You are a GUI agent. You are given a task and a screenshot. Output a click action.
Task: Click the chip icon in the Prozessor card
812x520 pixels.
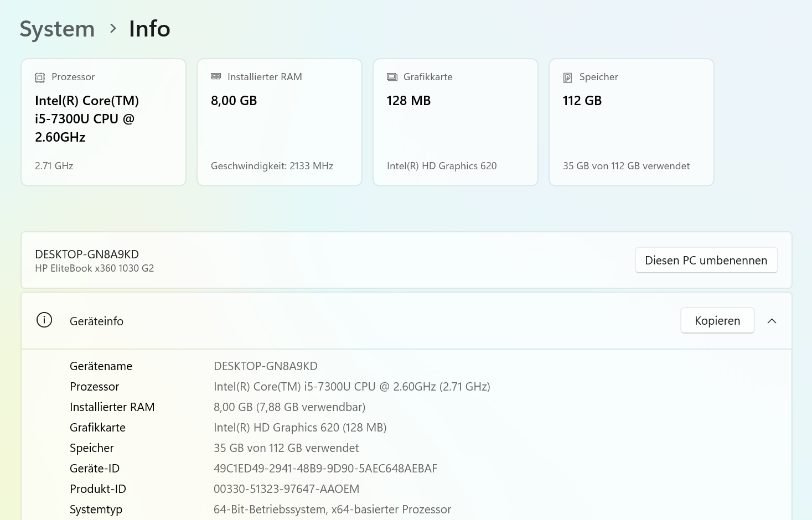point(40,78)
